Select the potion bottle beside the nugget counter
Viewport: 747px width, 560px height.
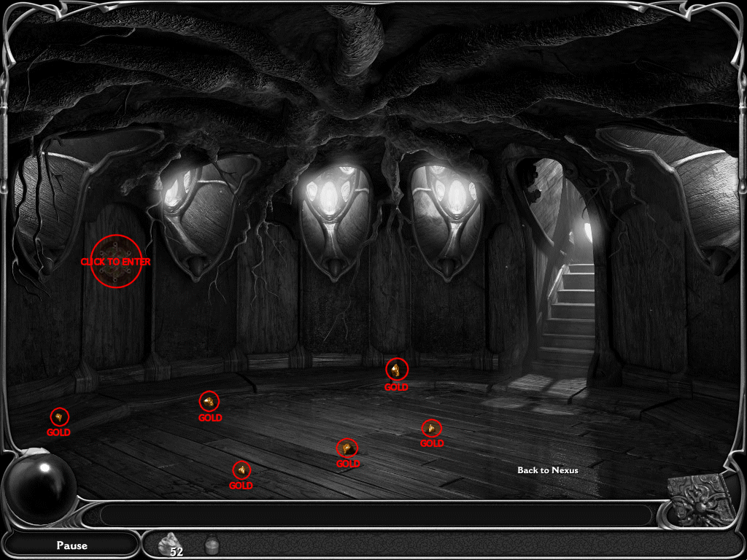point(212,545)
